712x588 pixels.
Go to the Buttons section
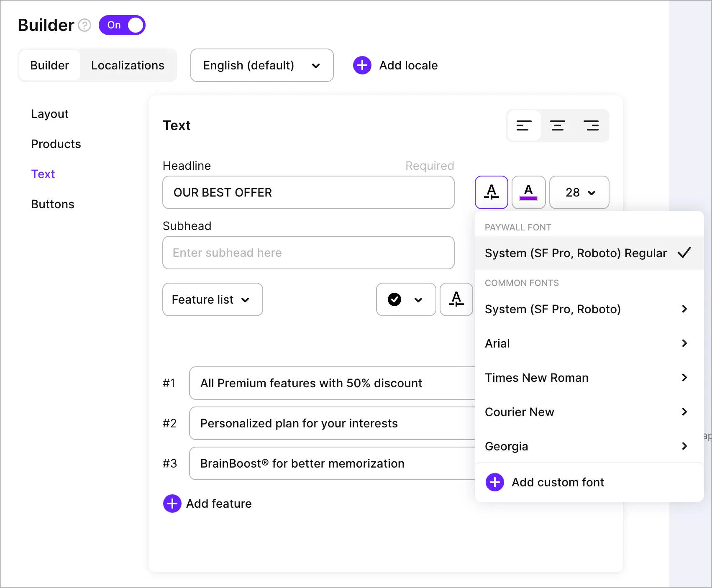53,204
